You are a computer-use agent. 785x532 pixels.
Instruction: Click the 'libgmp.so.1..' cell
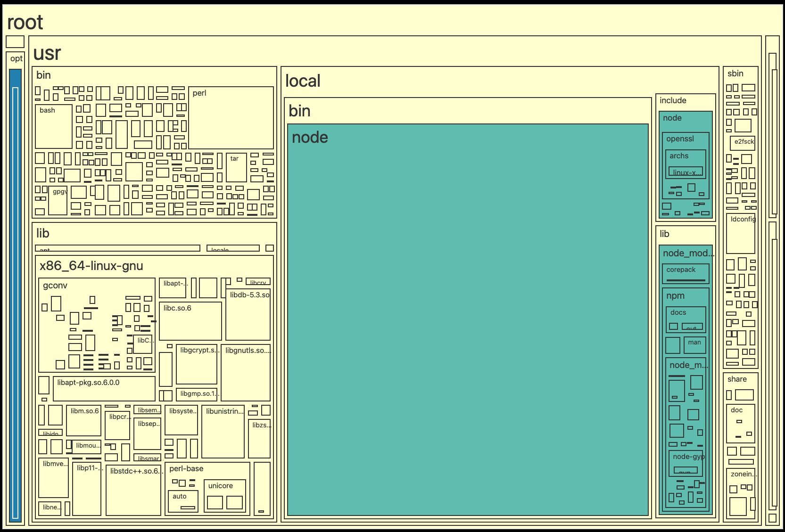click(197, 394)
